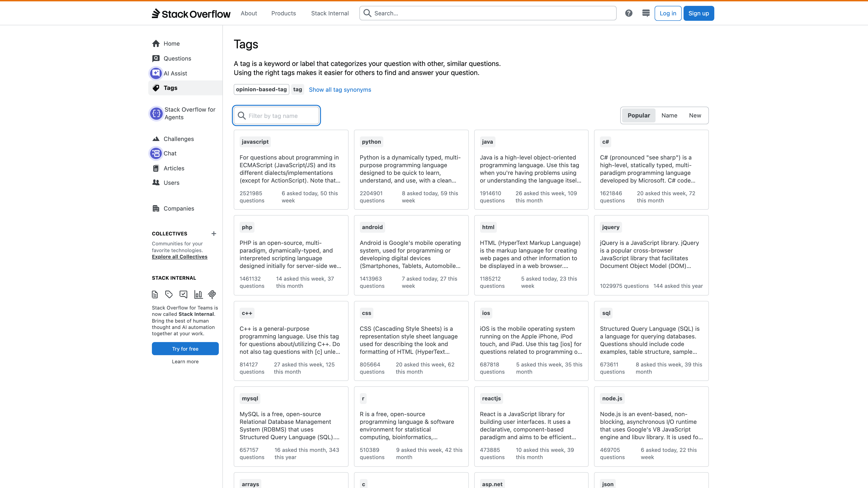The height and width of the screenshot is (488, 868).
Task: Open the javascript tag
Action: (x=255, y=142)
